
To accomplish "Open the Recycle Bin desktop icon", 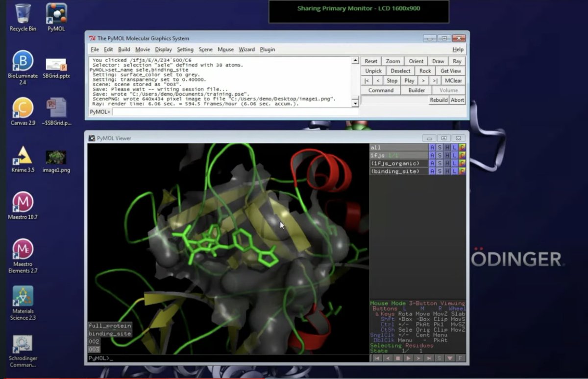I will [x=23, y=17].
